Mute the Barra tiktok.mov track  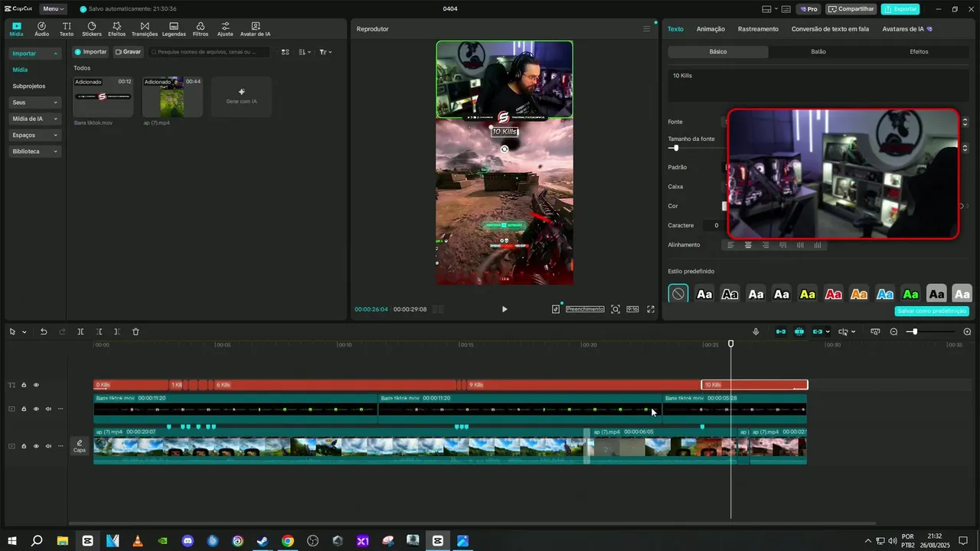(48, 409)
